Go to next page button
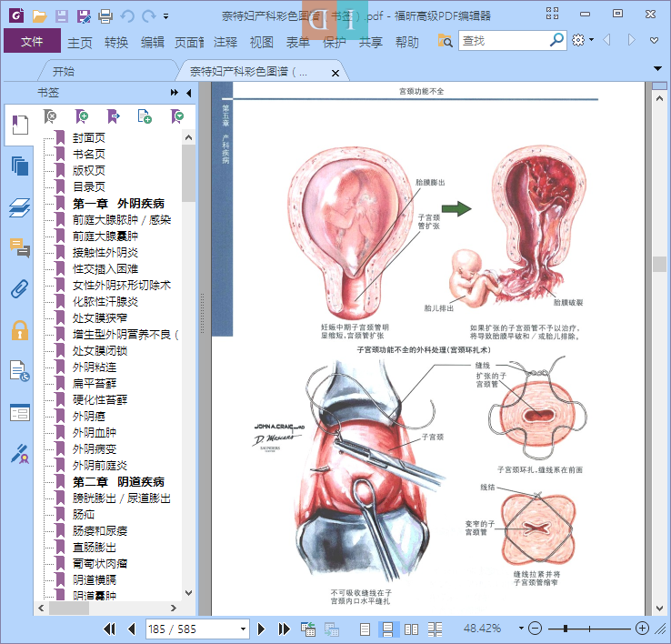Viewport: 671px width, 644px height. coord(261,629)
